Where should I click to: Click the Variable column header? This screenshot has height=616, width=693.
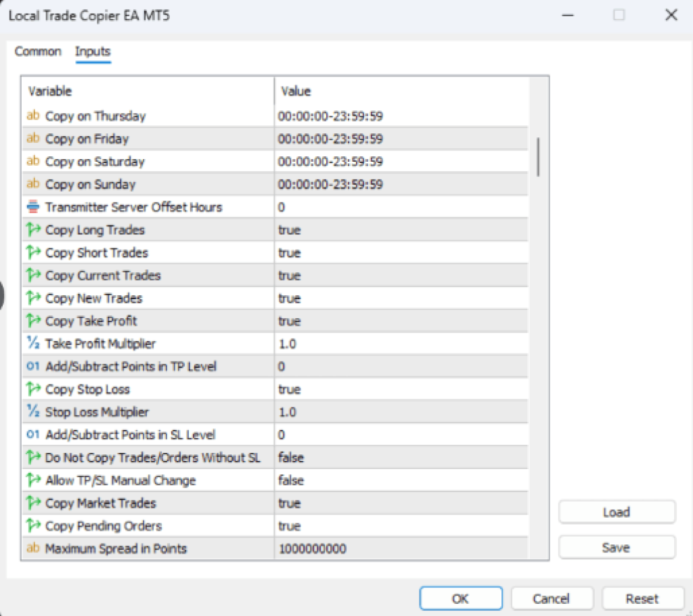coord(148,91)
